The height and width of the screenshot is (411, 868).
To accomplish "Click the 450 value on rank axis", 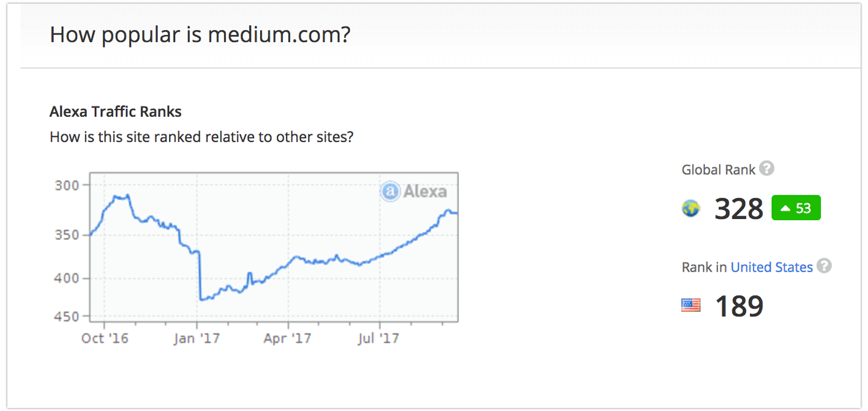I will click(x=68, y=317).
